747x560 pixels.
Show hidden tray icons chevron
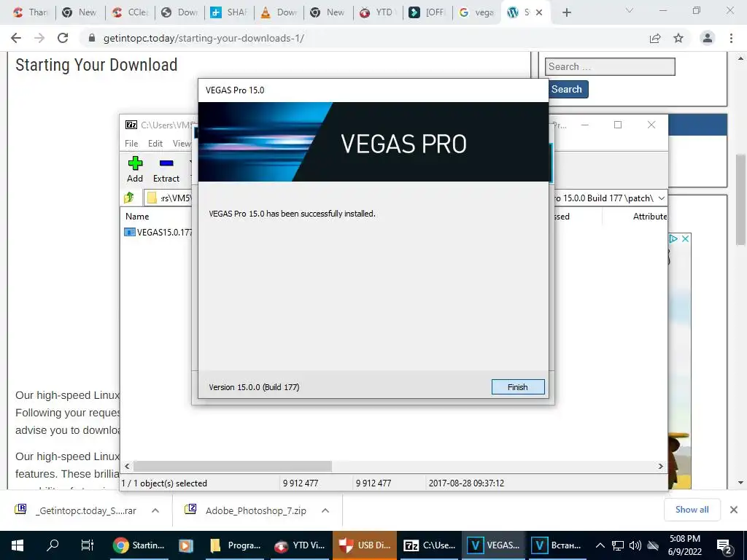coord(600,545)
